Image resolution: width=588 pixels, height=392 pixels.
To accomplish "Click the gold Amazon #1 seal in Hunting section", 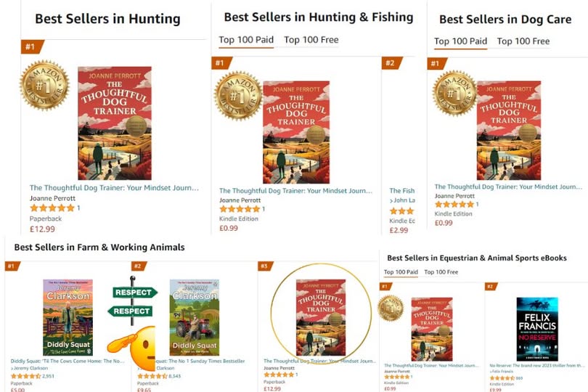I will pos(44,86).
